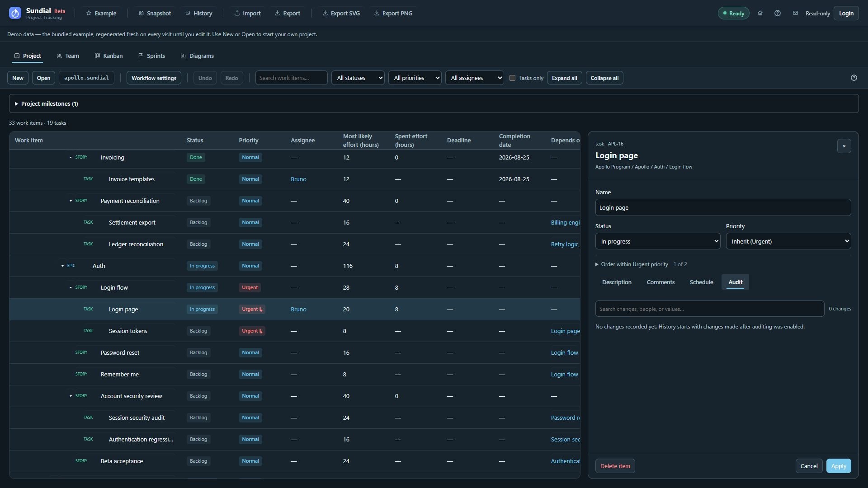Image resolution: width=868 pixels, height=488 pixels.
Task: Open the Kanban tab
Action: [108, 56]
